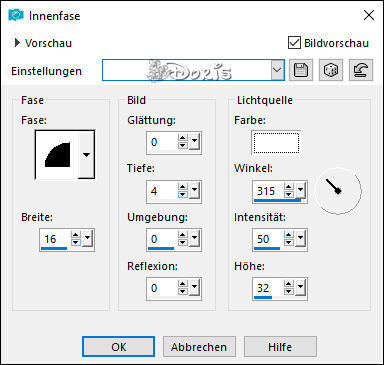Increase Höhe value with up arrow
384x365 pixels.
pos(289,284)
